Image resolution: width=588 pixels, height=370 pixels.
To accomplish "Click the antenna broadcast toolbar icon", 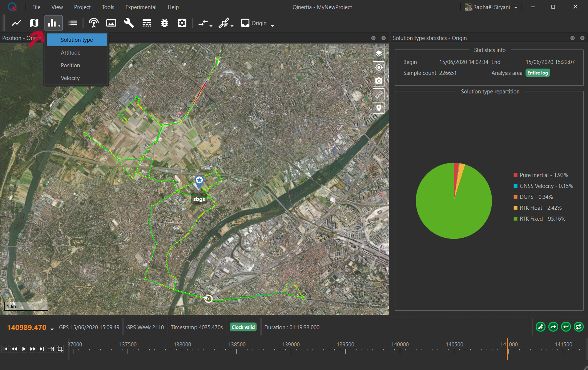I will point(94,23).
